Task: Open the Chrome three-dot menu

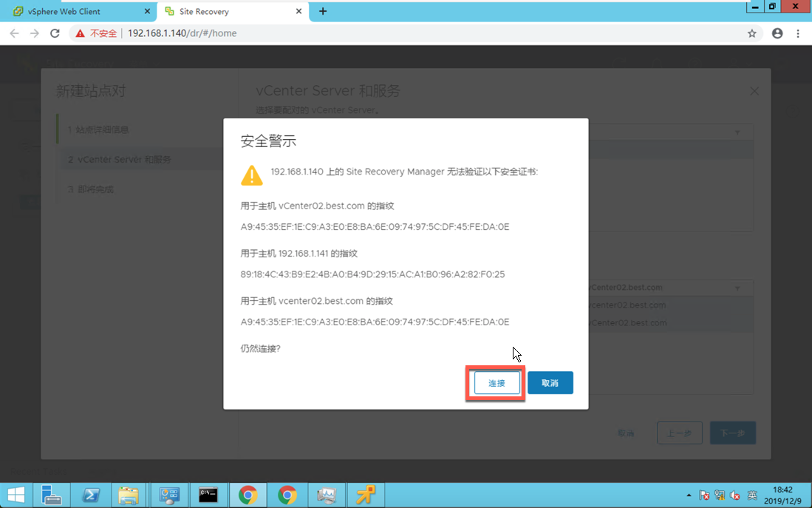Action: [798, 33]
